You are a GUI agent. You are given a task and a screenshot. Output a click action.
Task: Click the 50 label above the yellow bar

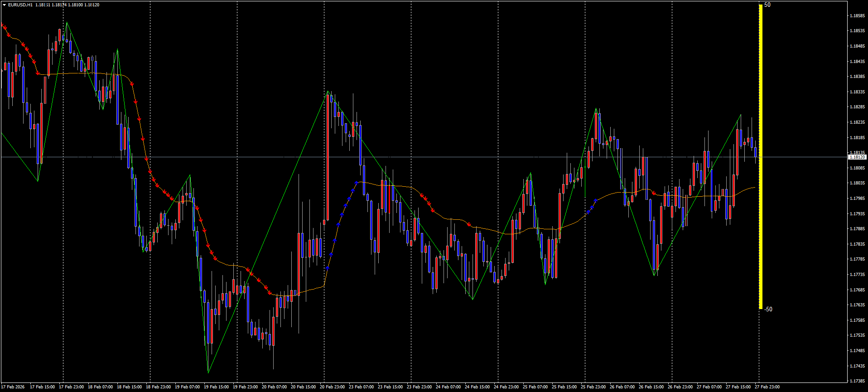(x=767, y=5)
